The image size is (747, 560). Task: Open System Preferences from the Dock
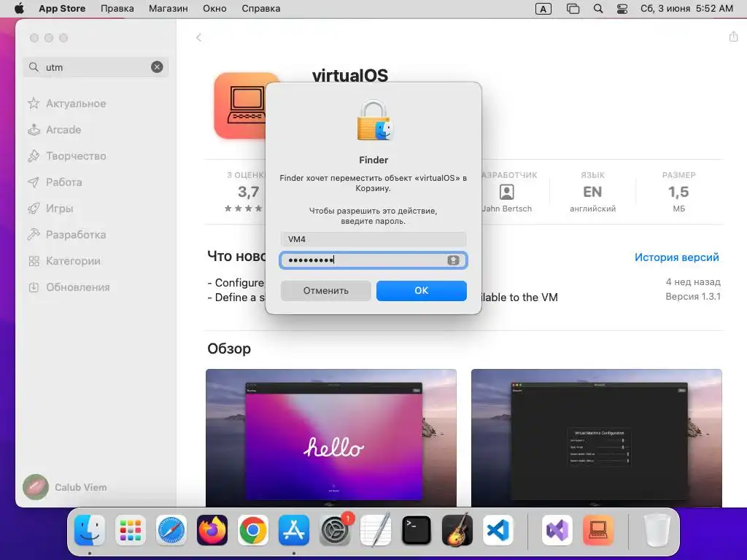pos(335,530)
